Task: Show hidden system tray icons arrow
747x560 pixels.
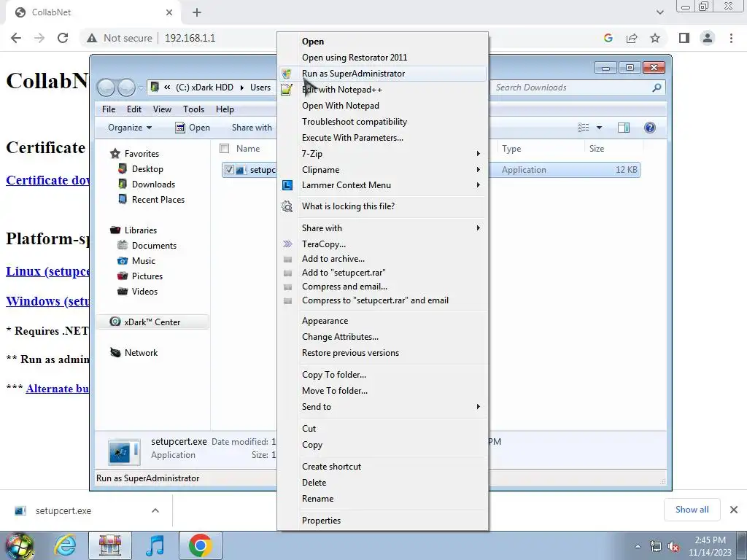Action: tap(638, 547)
